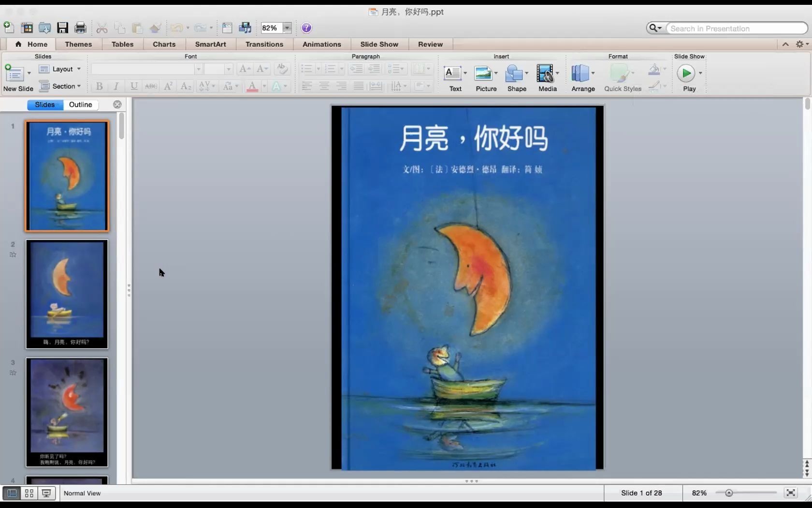The width and height of the screenshot is (812, 508).
Task: Align text left in Paragraph group
Action: coord(306,86)
